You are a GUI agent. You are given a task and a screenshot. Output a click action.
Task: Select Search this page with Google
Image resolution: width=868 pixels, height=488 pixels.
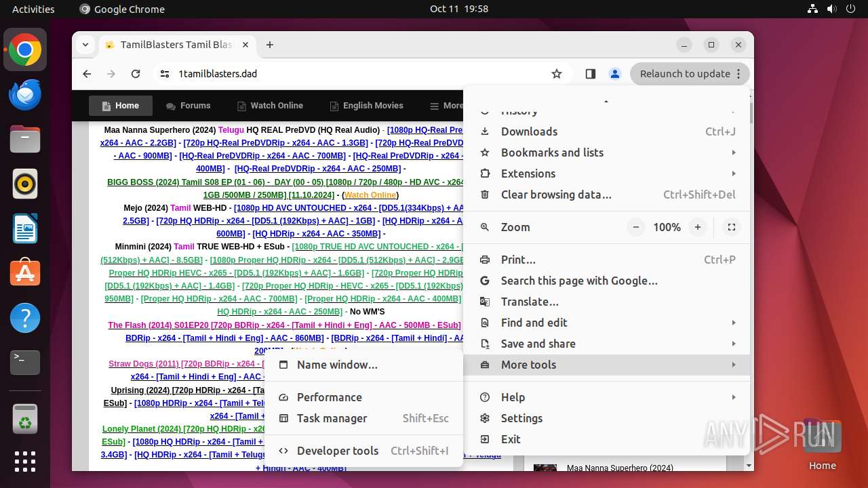click(x=607, y=281)
